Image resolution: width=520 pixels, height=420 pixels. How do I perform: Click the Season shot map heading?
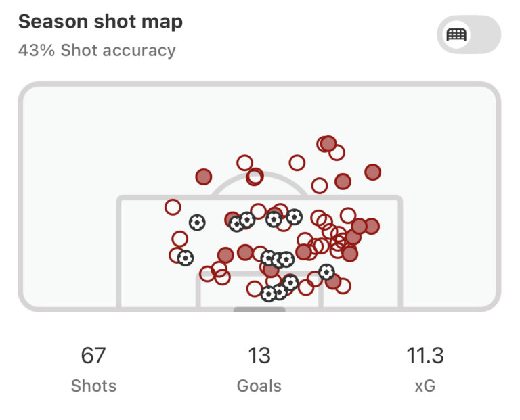pos(100,22)
